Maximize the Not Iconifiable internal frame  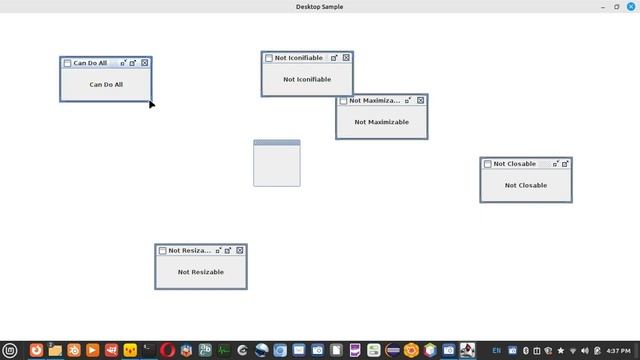click(x=334, y=58)
